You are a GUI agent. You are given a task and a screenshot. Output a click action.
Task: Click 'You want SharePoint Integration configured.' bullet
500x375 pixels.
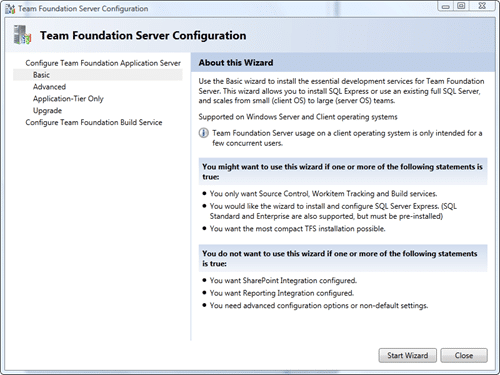(283, 281)
